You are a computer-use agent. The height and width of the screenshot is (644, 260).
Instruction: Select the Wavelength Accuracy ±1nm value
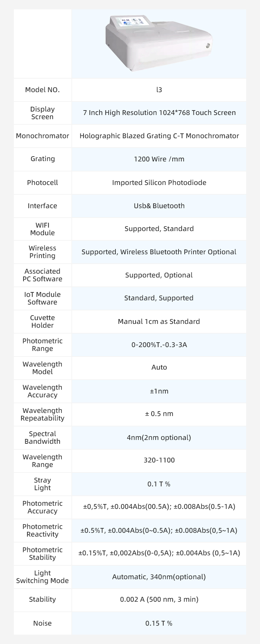click(x=159, y=391)
